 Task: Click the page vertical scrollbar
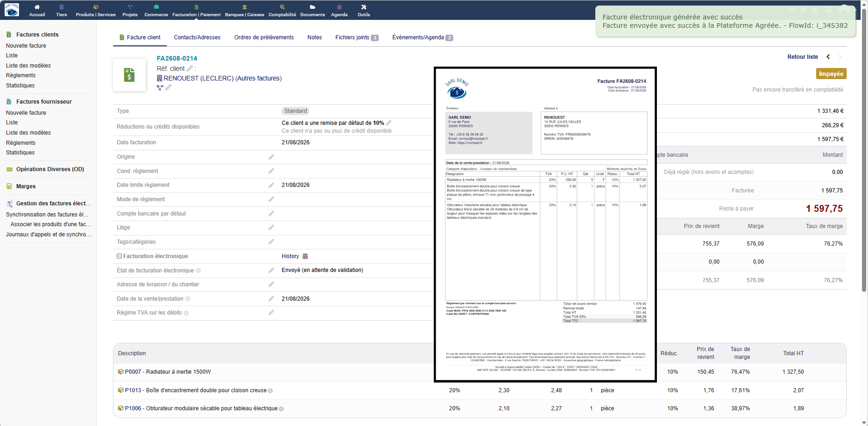(864, 150)
